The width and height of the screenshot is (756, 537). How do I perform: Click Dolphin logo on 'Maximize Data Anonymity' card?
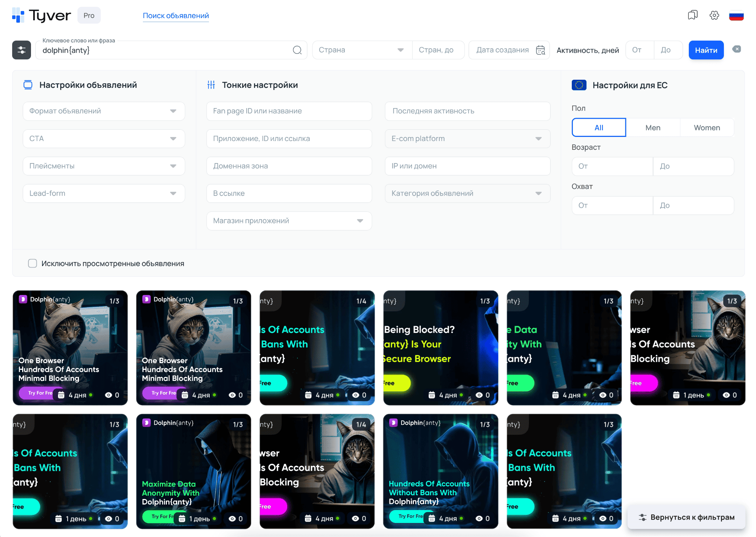[147, 423]
